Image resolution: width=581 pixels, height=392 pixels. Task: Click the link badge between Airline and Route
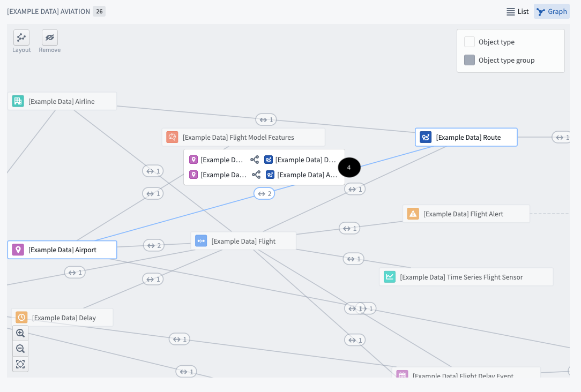[266, 119]
